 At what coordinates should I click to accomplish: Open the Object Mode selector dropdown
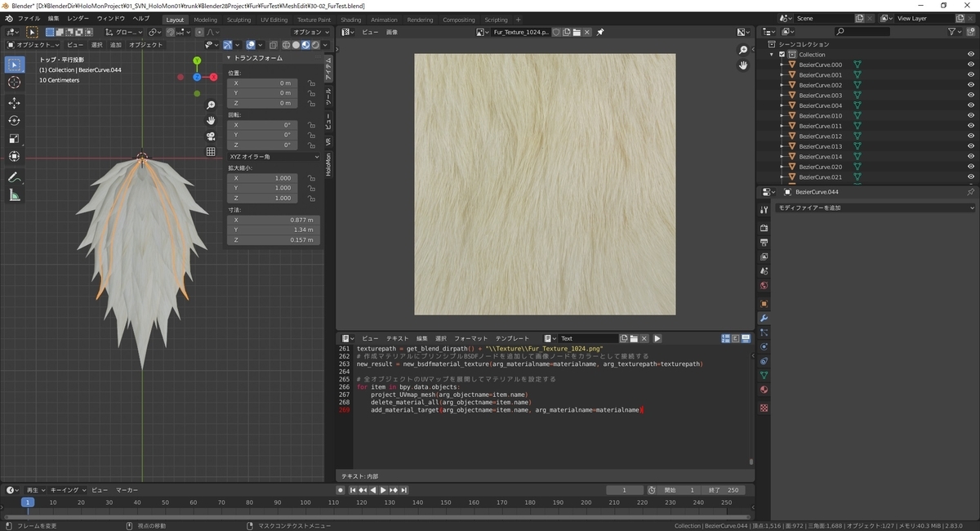pos(33,45)
